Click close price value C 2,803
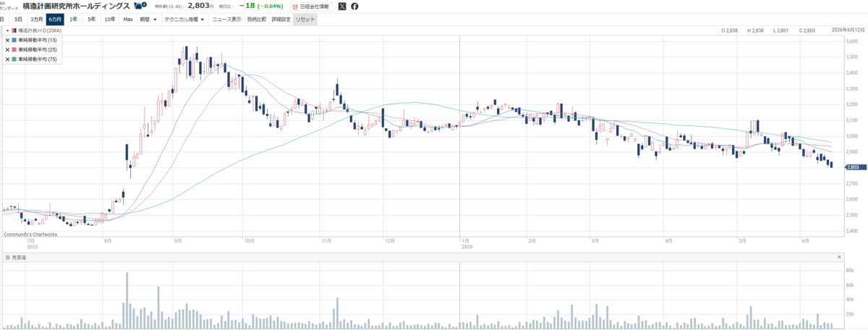Screen dimensions: 868x331 [x=807, y=30]
